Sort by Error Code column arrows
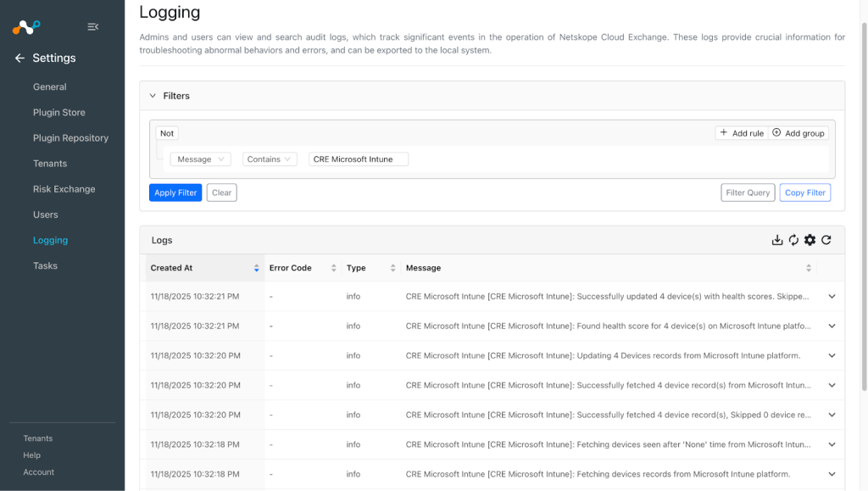 click(x=333, y=268)
